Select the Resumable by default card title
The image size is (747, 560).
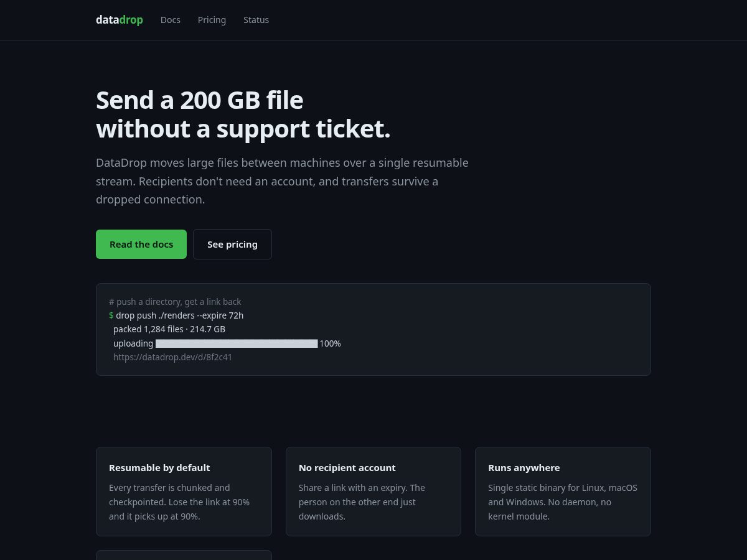(159, 468)
